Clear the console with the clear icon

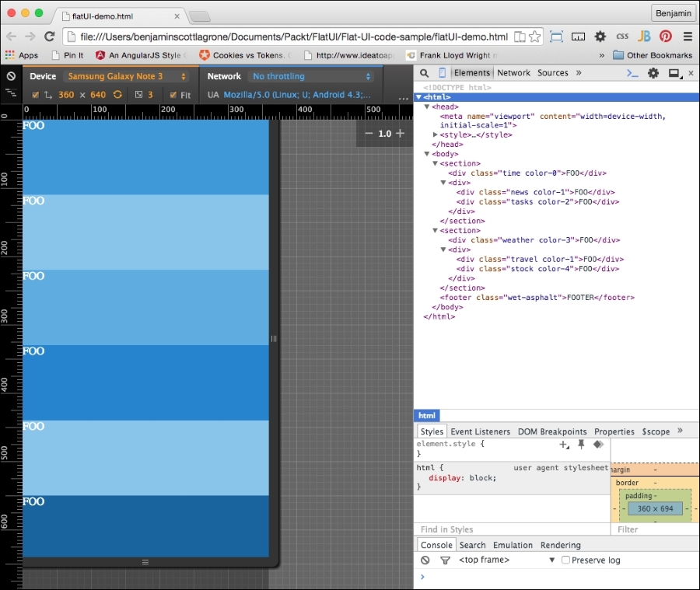pos(425,560)
